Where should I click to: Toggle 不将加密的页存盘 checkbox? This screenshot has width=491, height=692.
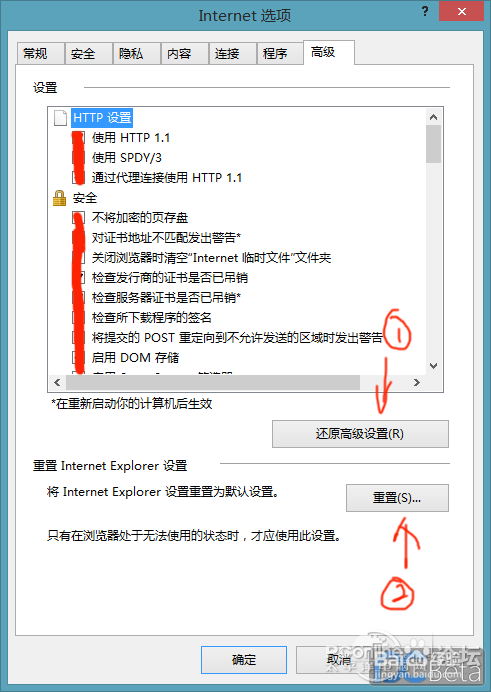point(79,217)
